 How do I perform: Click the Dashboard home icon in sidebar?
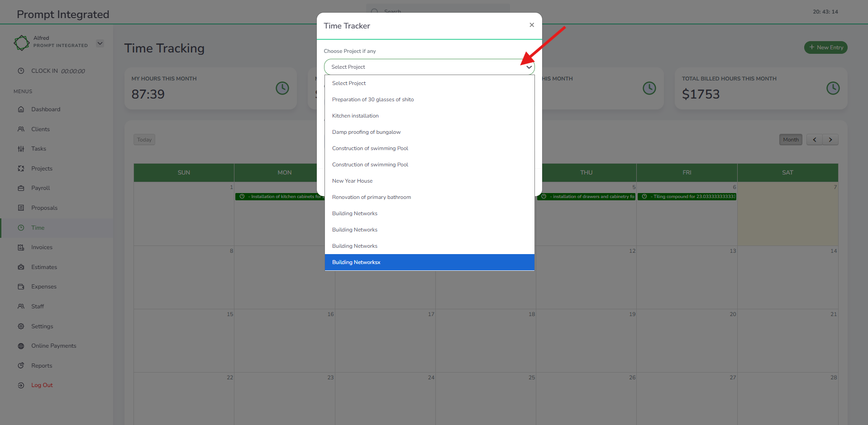(x=21, y=109)
